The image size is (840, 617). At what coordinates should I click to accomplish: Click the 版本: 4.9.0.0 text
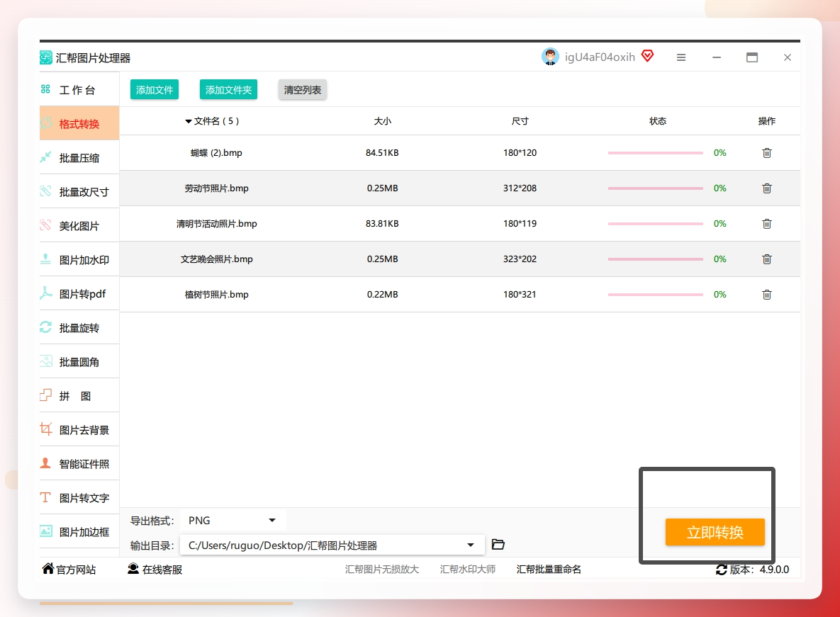[x=759, y=570]
